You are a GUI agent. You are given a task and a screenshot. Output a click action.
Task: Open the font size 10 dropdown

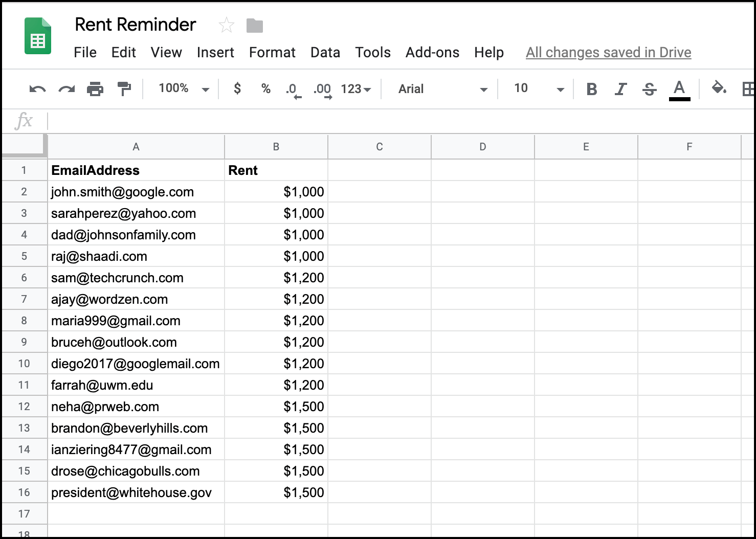(539, 88)
